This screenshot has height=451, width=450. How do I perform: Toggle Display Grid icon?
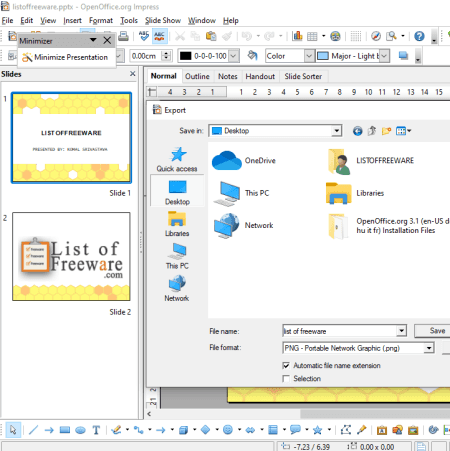click(356, 36)
